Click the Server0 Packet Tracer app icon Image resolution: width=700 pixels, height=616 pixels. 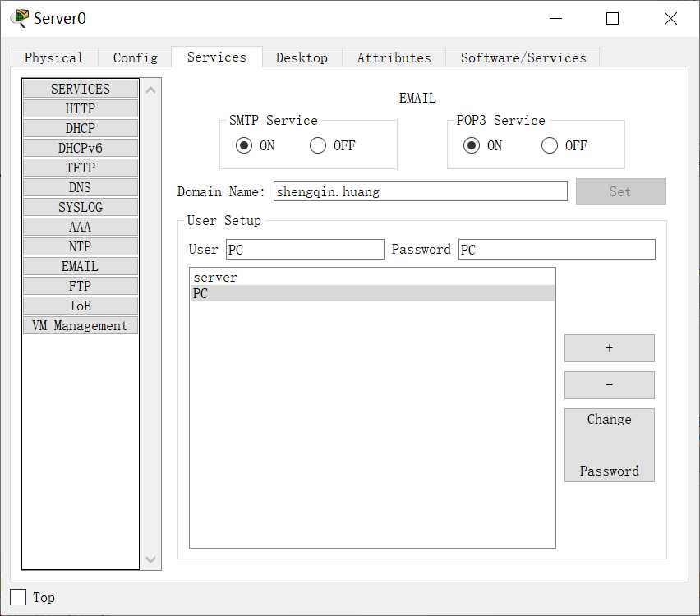[19, 18]
